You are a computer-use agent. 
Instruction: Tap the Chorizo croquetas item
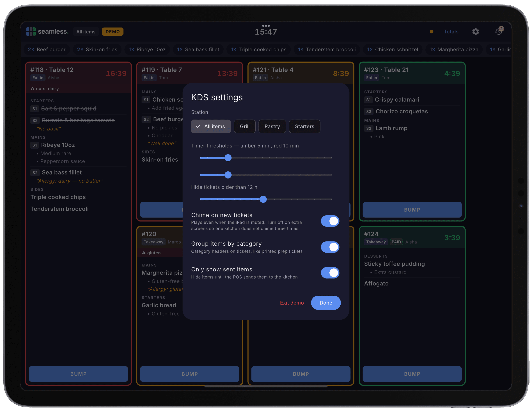coord(402,111)
